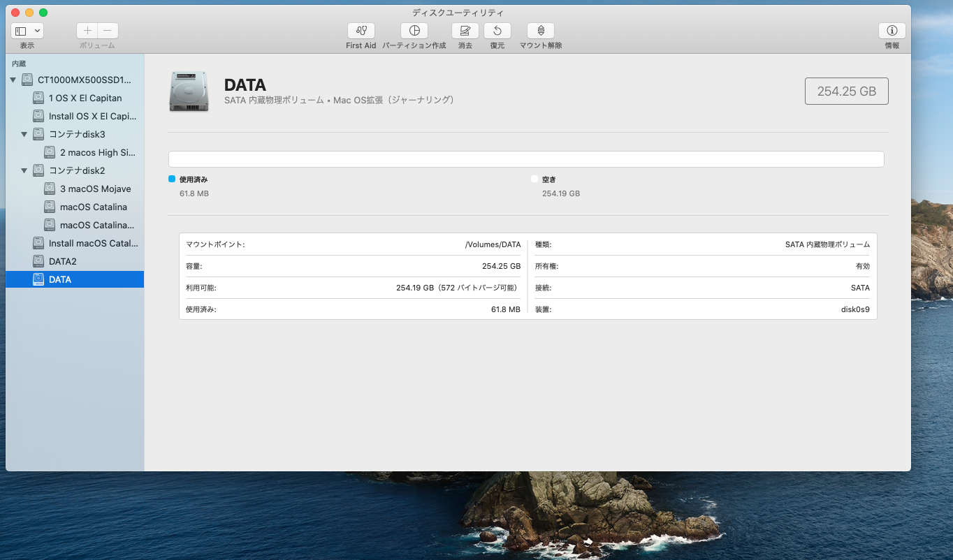
Task: Click the SATA 内蔵物理ボリューム type value
Action: click(827, 244)
